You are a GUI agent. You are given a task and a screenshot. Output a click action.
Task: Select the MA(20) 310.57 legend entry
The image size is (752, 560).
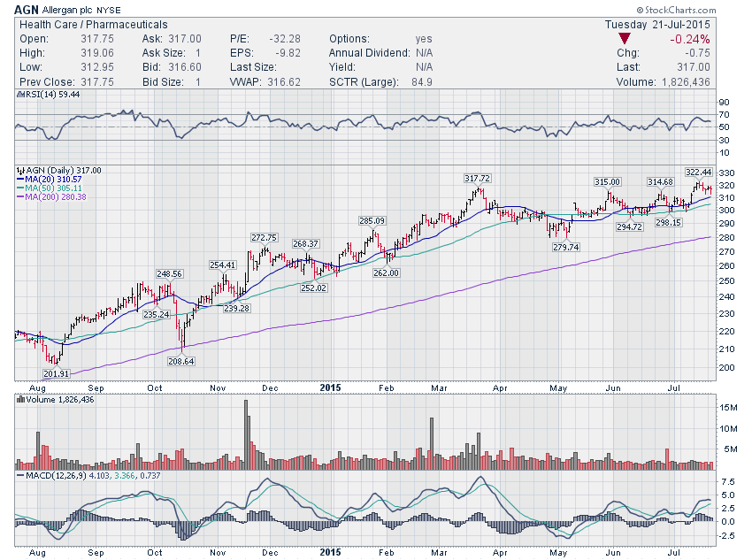click(49, 180)
